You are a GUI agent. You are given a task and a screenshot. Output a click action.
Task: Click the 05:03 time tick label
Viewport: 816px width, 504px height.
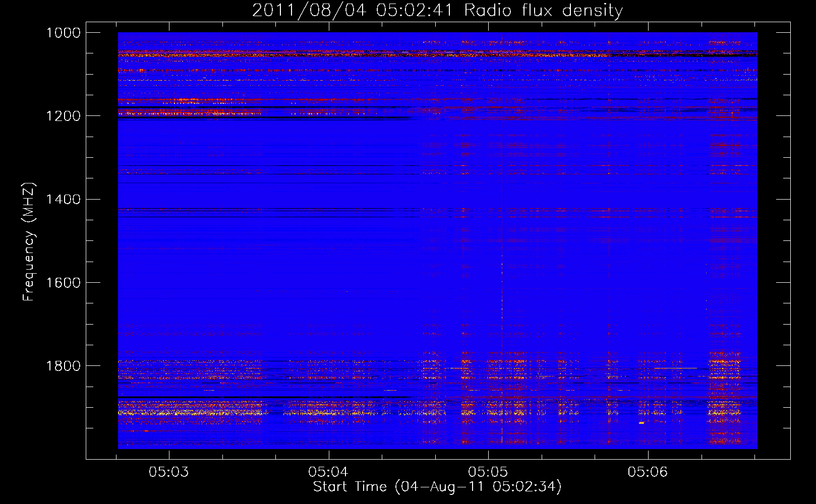(169, 472)
